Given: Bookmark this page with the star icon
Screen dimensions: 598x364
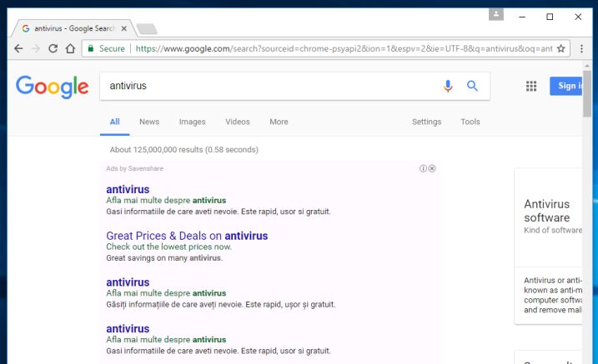Looking at the screenshot, I should click(560, 48).
